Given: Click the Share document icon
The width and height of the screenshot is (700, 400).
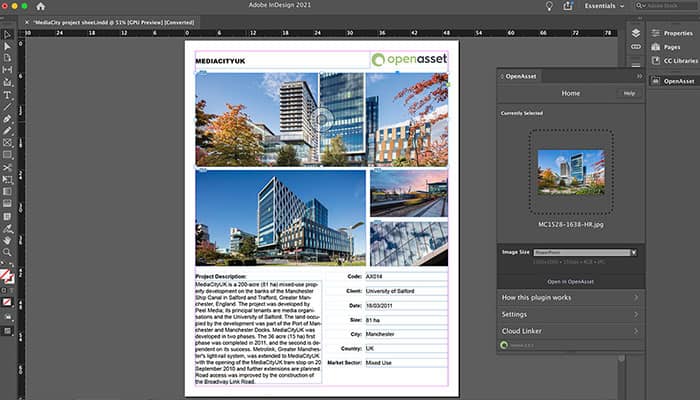Looking at the screenshot, I should coord(568,6).
